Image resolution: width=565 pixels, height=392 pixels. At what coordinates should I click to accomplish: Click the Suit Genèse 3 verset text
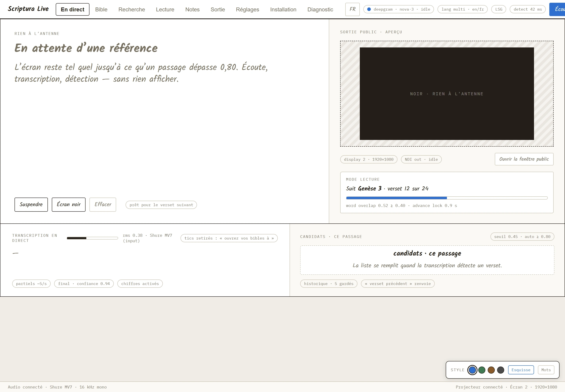387,188
